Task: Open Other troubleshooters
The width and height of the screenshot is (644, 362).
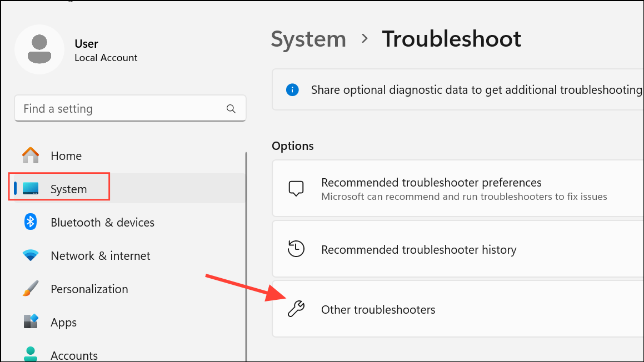Action: click(378, 309)
